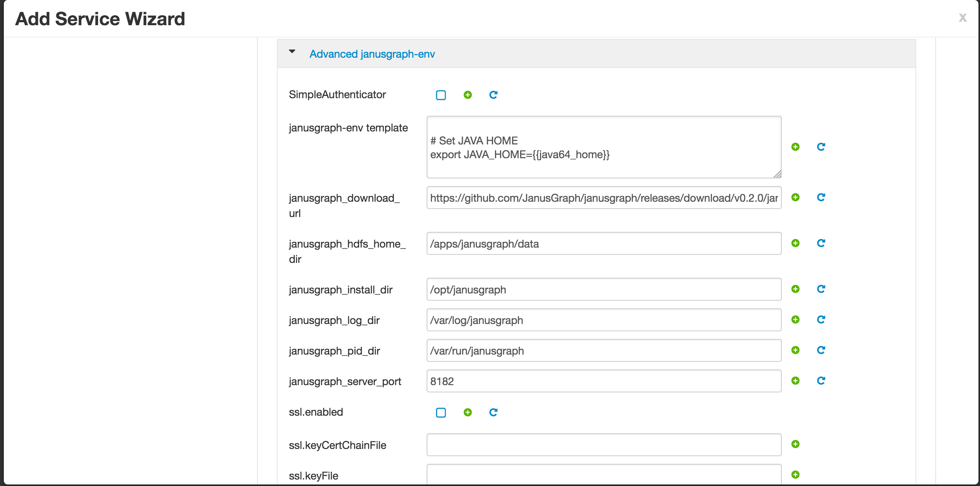Click the server port field showing 8182

[x=604, y=381]
